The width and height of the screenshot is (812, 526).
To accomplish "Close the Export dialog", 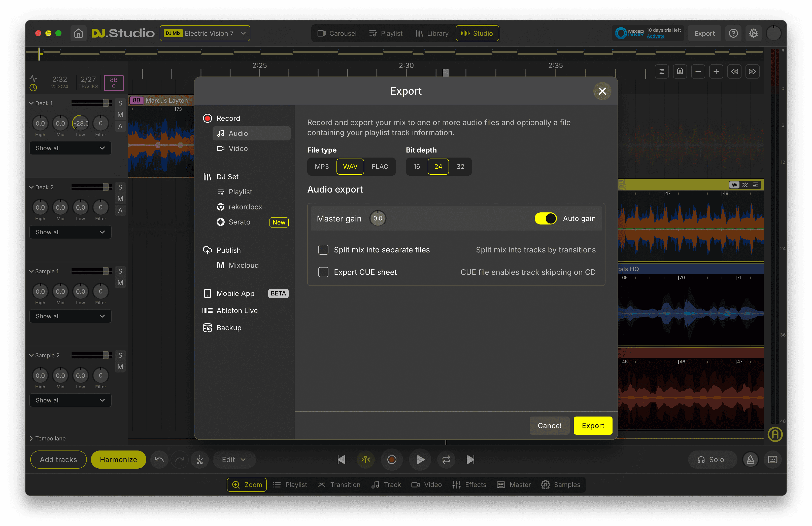I will (602, 91).
